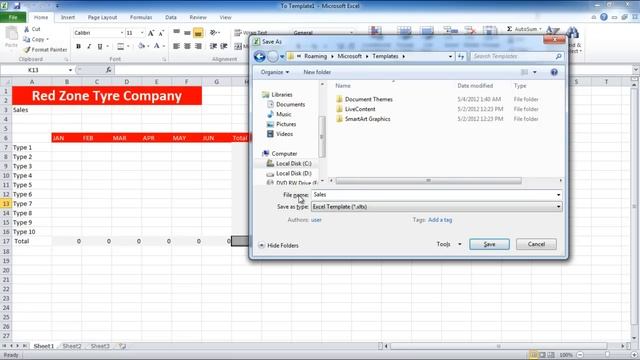Click the Middle Align icon

click(x=187, y=33)
